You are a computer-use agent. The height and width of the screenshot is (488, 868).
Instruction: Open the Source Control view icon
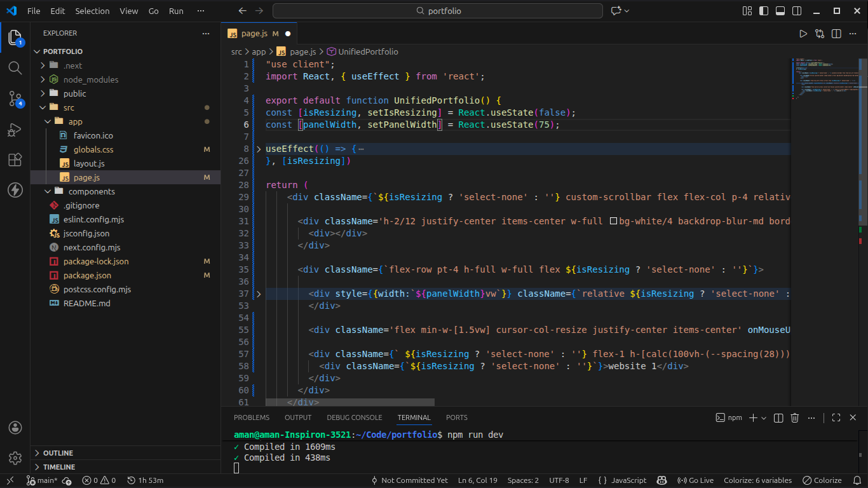[x=15, y=98]
